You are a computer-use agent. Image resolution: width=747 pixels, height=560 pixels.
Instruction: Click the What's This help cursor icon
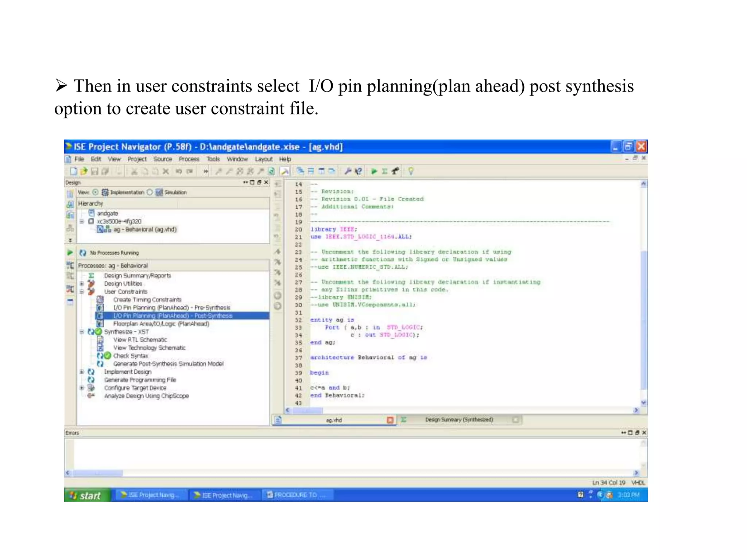359,171
